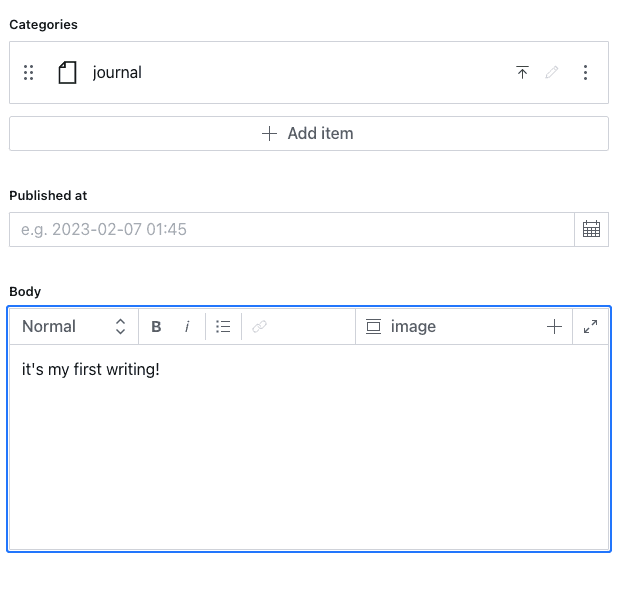Click the link icon in Body toolbar
Viewport: 623px width, 592px height.
click(259, 326)
